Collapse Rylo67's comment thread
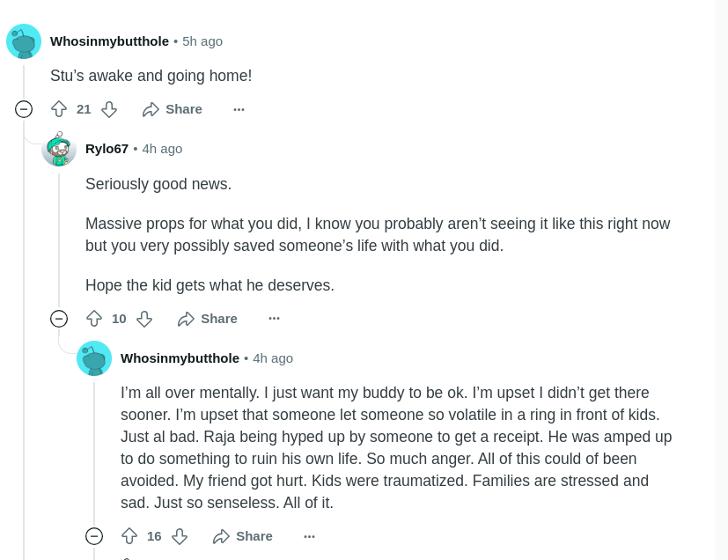This screenshot has width=728, height=560. click(x=59, y=319)
